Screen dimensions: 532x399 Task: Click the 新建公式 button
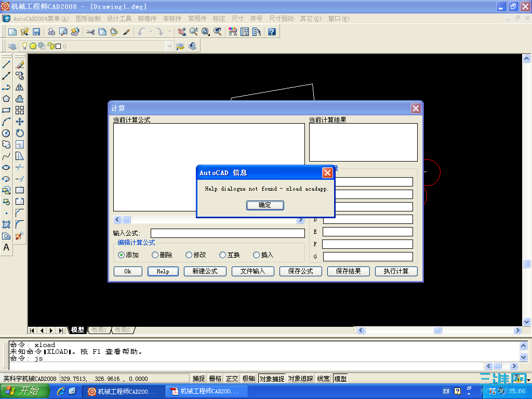click(205, 271)
